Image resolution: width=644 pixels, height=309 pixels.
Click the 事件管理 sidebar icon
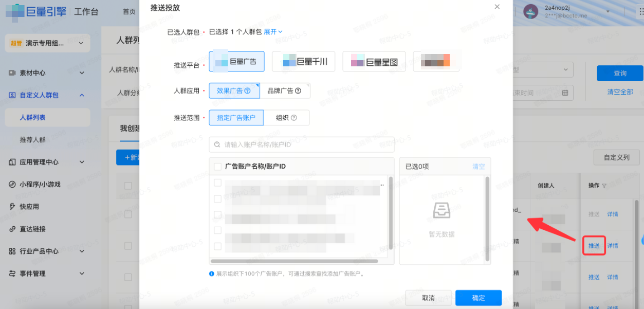pos(12,274)
